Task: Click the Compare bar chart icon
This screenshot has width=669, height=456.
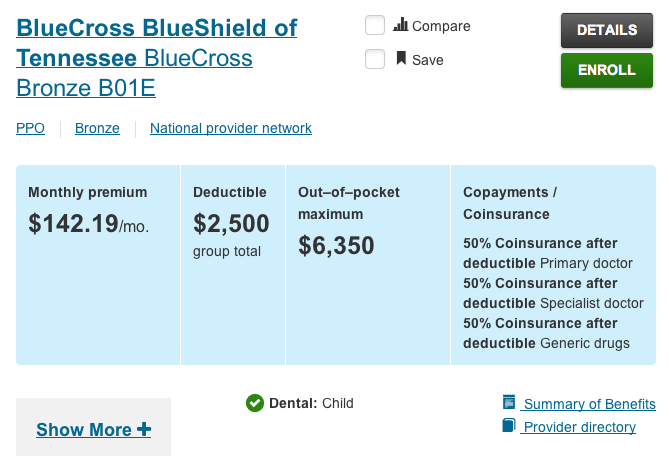Action: 401,24
